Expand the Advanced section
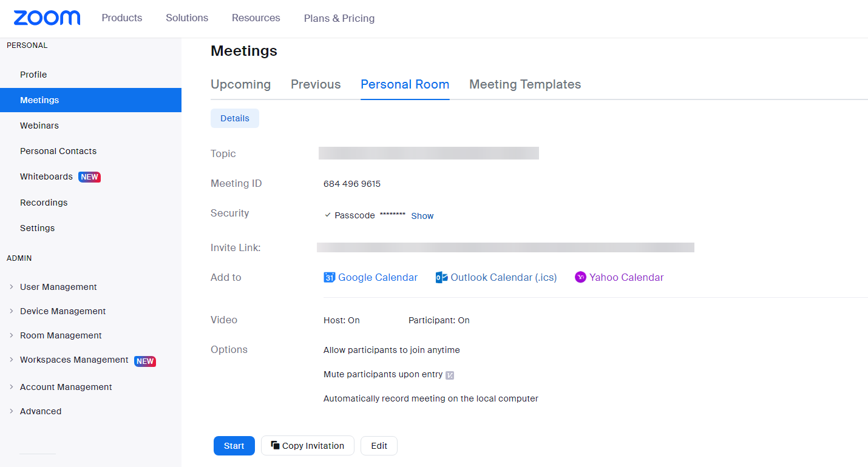The width and height of the screenshot is (868, 467). pos(12,411)
